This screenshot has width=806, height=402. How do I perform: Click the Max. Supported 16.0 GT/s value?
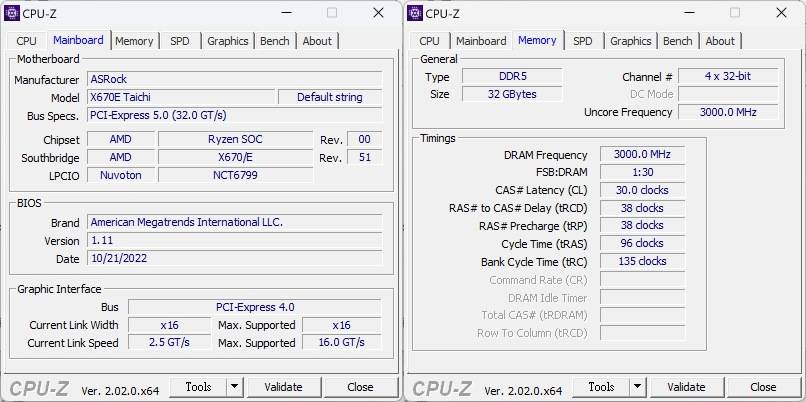(341, 343)
